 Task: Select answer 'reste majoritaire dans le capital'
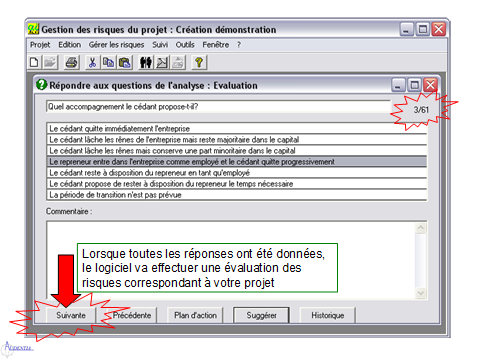[237, 140]
